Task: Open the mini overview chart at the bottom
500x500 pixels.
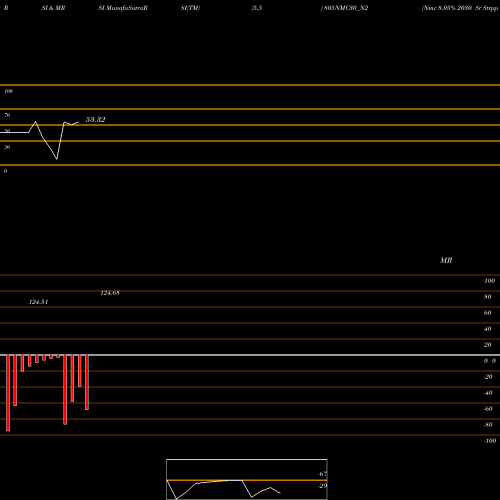Action: tap(247, 479)
